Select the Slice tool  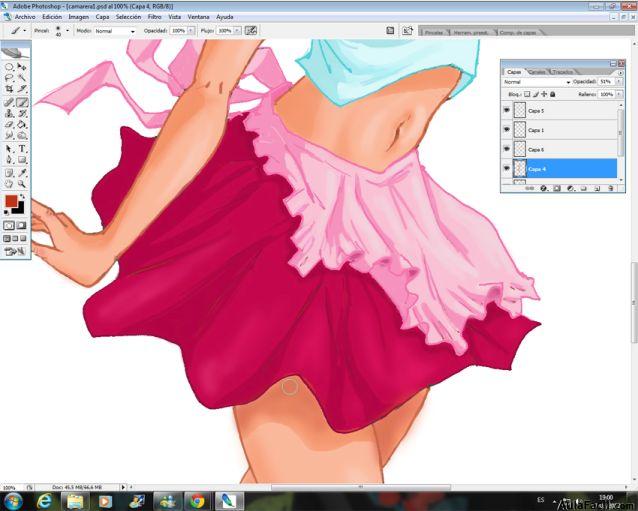tap(22, 89)
